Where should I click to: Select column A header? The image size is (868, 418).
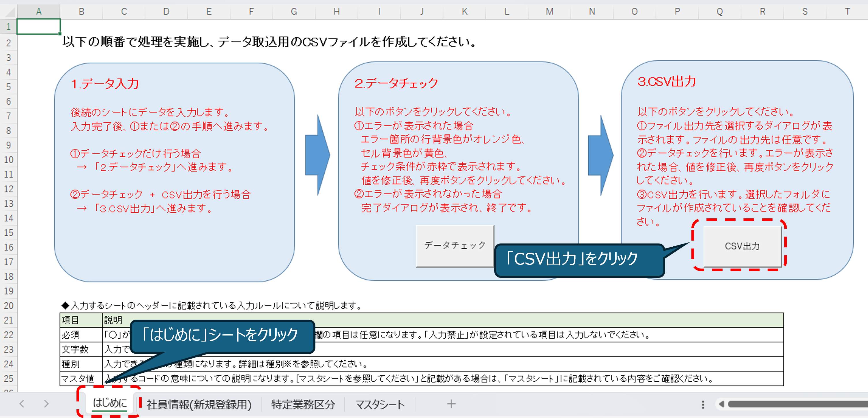39,12
